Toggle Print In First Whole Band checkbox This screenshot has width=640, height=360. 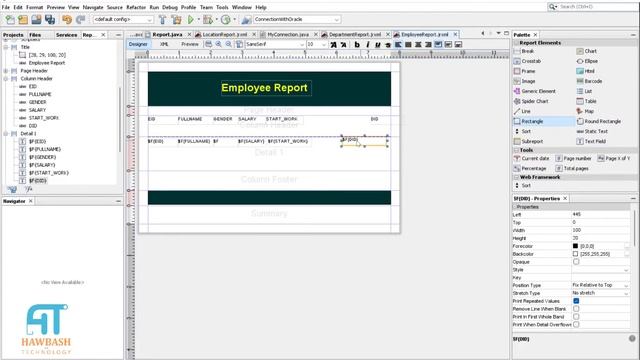(x=576, y=317)
